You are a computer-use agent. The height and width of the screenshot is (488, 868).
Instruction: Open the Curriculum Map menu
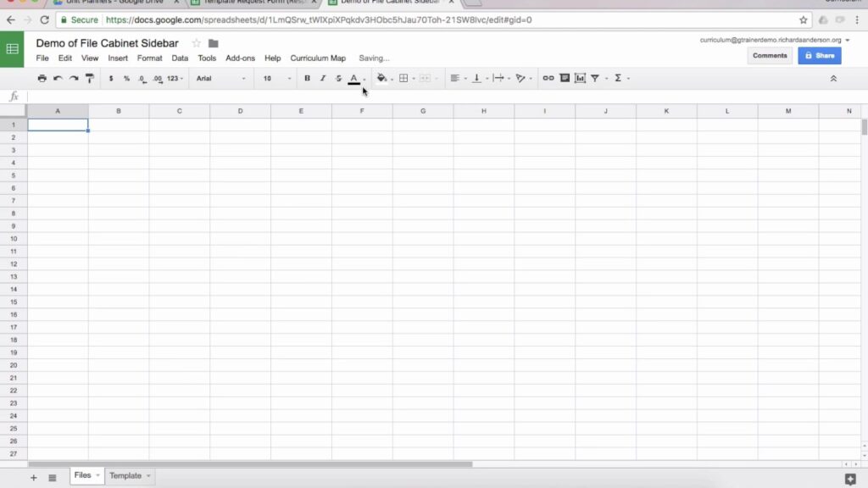point(318,58)
